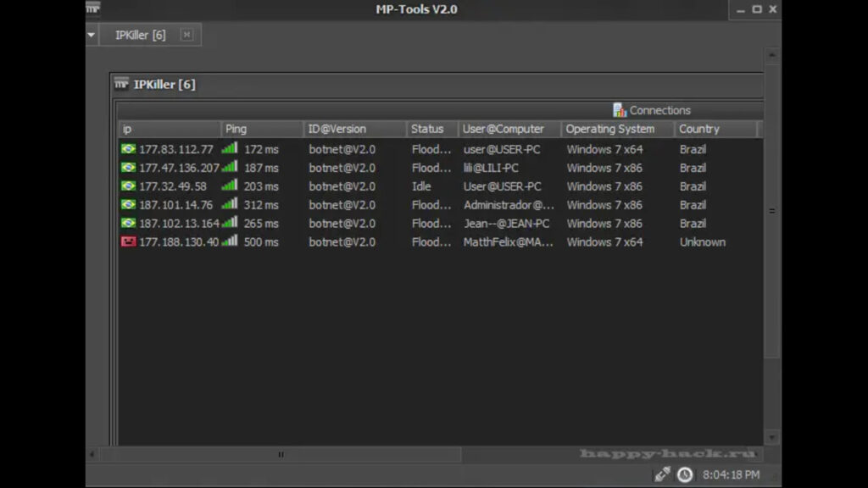Screen dimensions: 868x488
Task: Click the vertical scrollbar thumb
Action: click(771, 211)
